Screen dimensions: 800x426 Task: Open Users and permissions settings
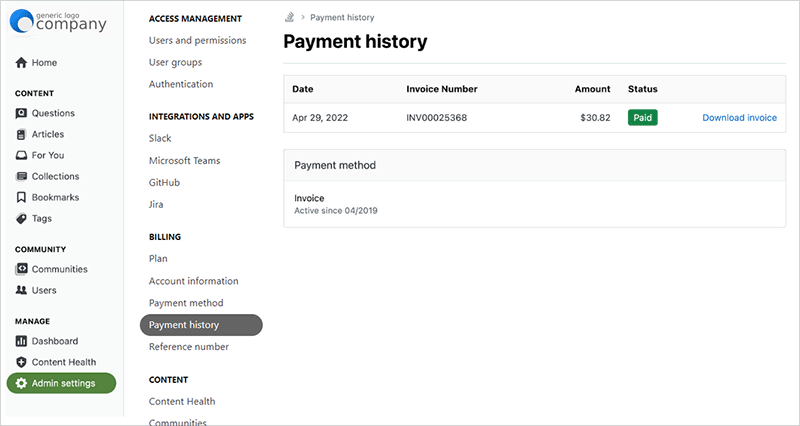[x=197, y=40]
